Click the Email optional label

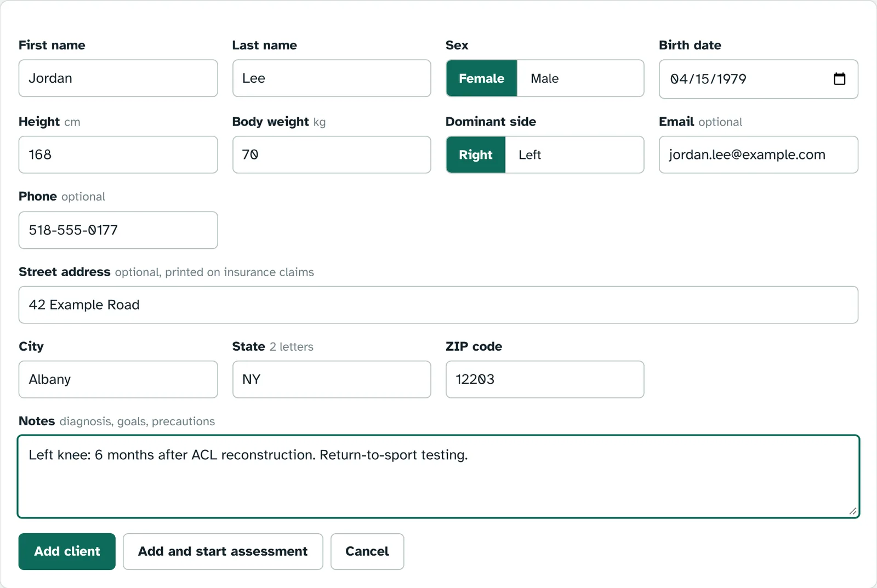coord(701,122)
